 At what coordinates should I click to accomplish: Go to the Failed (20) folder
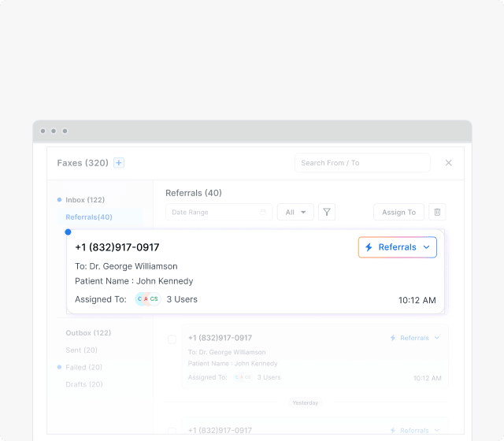click(x=83, y=367)
